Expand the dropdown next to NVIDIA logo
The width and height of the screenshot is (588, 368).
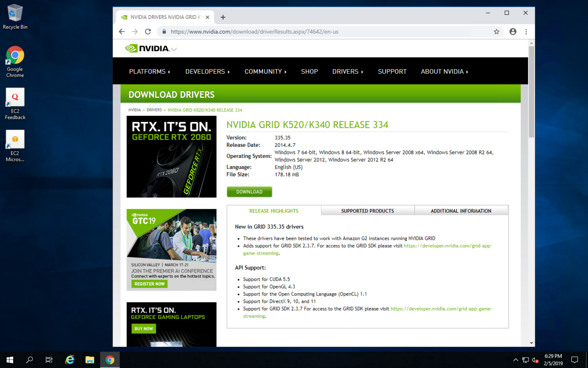point(174,49)
